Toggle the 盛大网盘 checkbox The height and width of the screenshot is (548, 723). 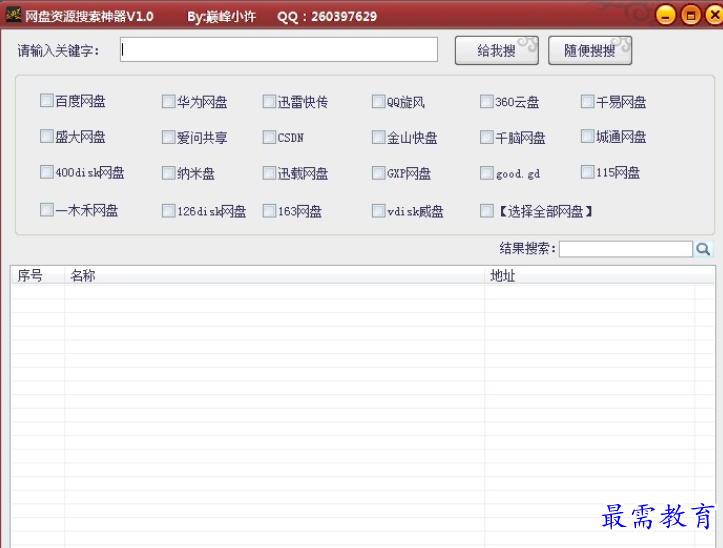(47, 136)
